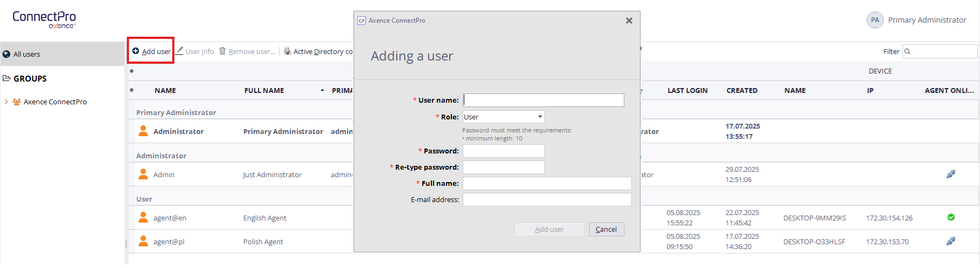Select the Axence ConnectPro group item
This screenshot has width=980, height=268.
coord(55,102)
